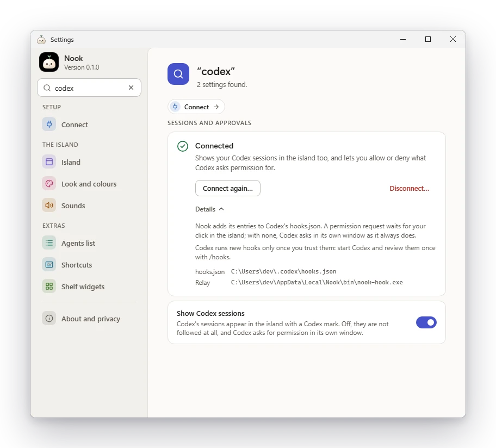Click the info icon for About and privacy
The width and height of the screenshot is (496, 448).
pos(49,319)
